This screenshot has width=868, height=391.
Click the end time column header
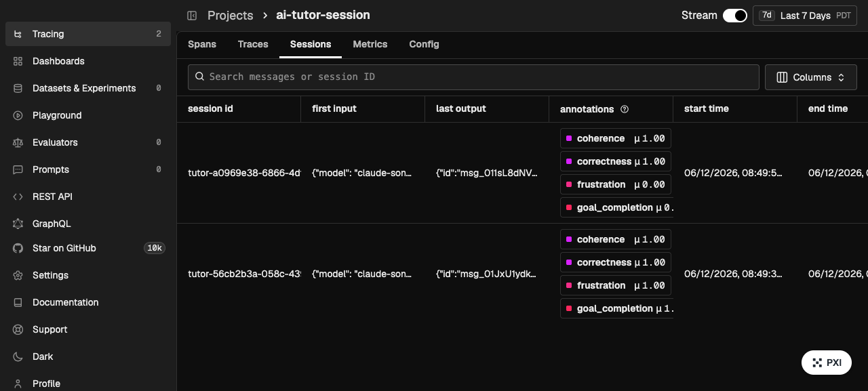coord(828,108)
